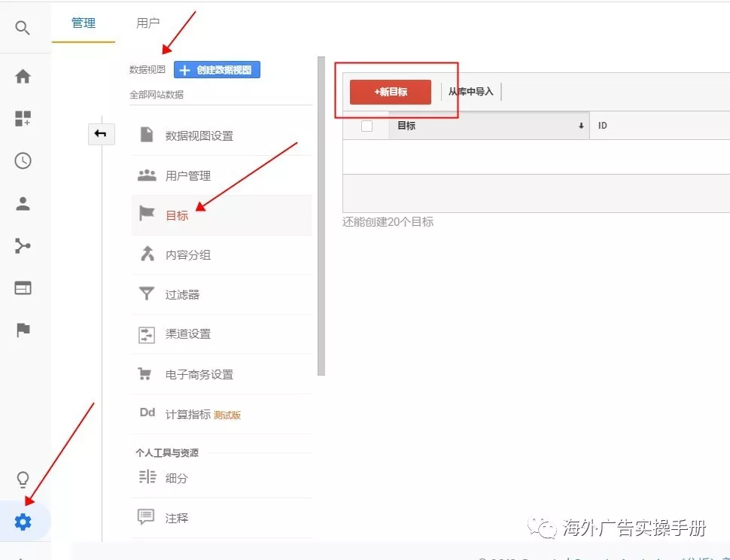Switch to the 用户 tab
This screenshot has width=730, height=560.
click(148, 23)
